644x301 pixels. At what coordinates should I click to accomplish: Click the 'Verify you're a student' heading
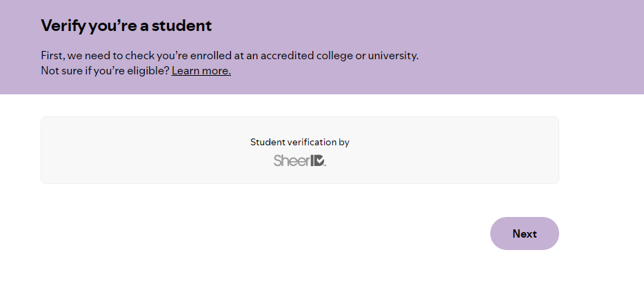pyautogui.click(x=126, y=25)
